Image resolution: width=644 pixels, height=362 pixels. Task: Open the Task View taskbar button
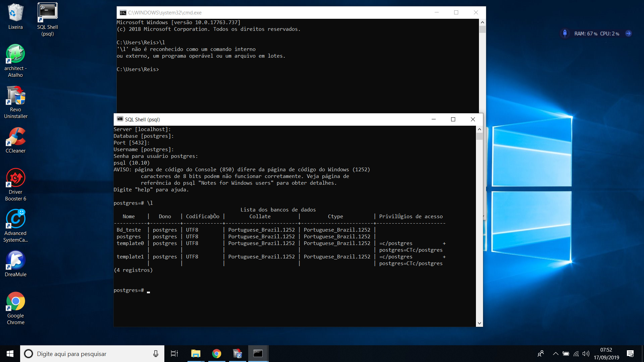pyautogui.click(x=174, y=354)
